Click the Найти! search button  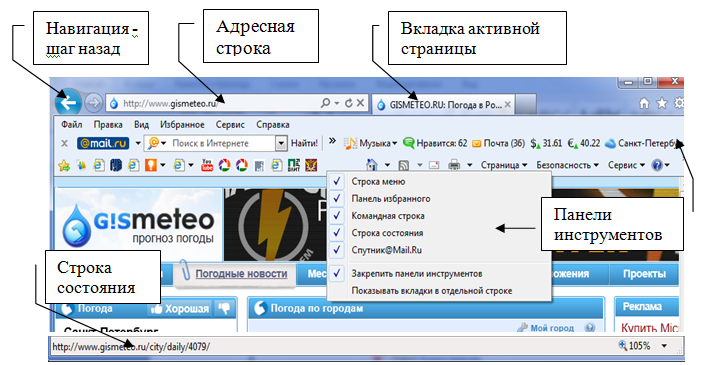[304, 144]
